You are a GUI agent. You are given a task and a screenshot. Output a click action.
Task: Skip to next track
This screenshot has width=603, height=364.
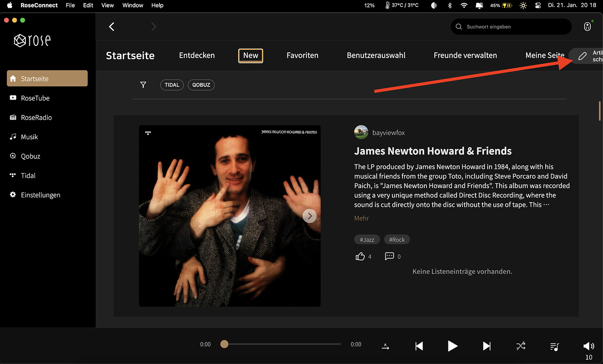click(487, 346)
